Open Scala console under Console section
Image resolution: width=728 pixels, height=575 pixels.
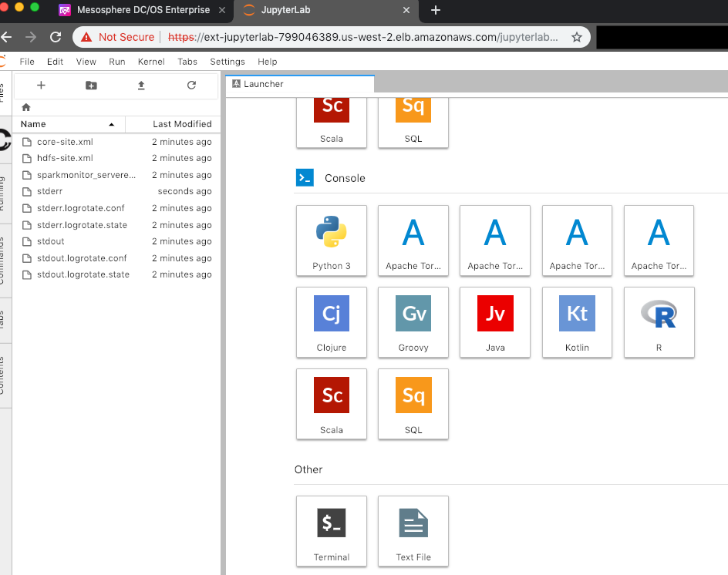(332, 404)
